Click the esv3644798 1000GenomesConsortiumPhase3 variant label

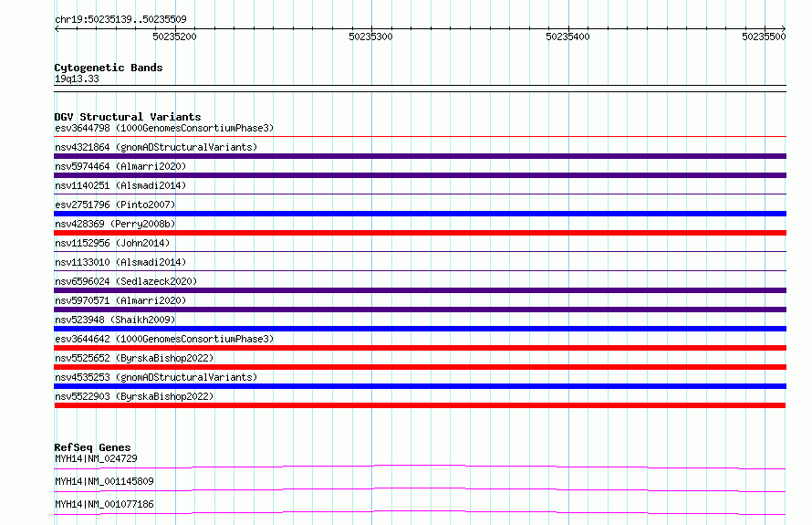pos(164,128)
